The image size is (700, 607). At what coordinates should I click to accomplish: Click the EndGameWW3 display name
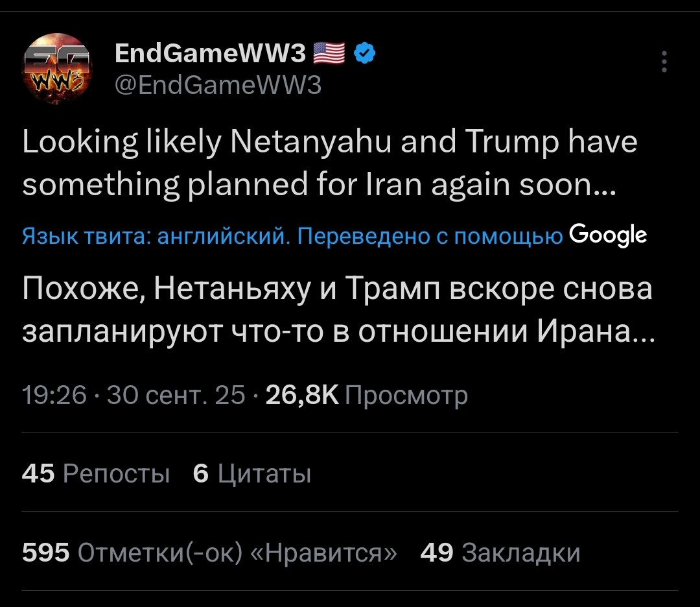[209, 55]
